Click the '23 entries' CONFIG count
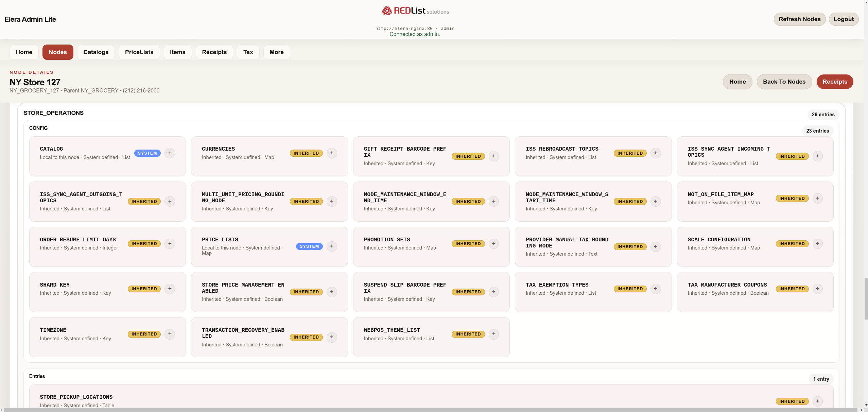Viewport: 868px width, 412px height. pos(817,131)
